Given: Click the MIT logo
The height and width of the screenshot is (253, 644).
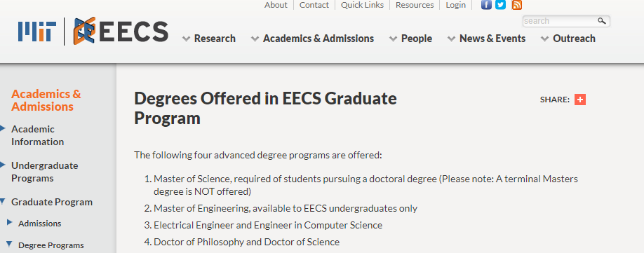Looking at the screenshot, I should click(x=37, y=32).
